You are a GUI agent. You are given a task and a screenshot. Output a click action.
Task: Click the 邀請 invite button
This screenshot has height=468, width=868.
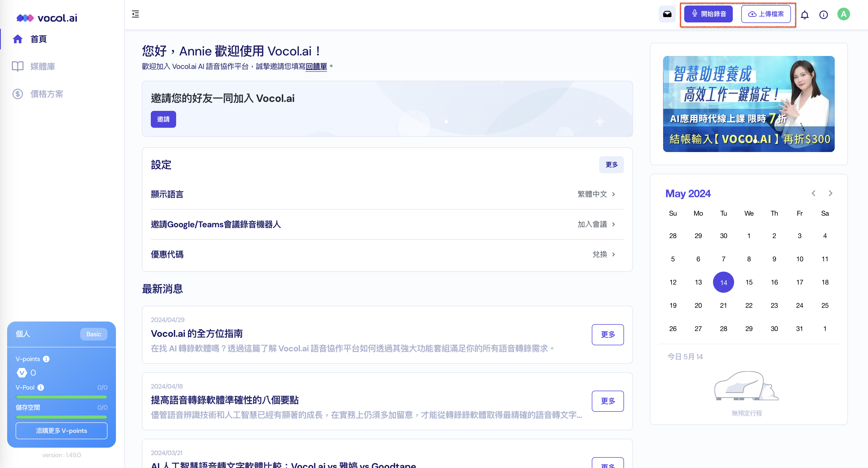coord(163,119)
